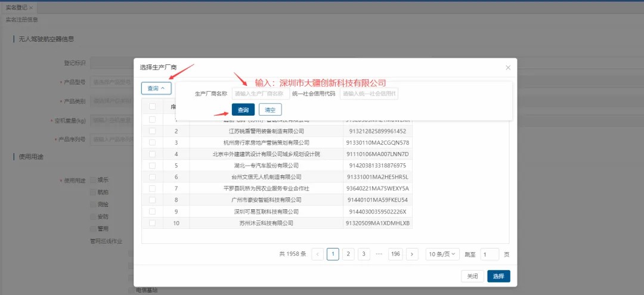The height and width of the screenshot is (295, 644).
Task: Collapse the 查询 filter panel toggle
Action: point(156,88)
